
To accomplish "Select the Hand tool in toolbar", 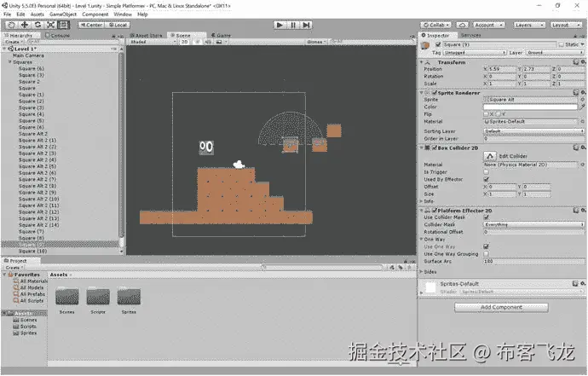I will 12,25.
